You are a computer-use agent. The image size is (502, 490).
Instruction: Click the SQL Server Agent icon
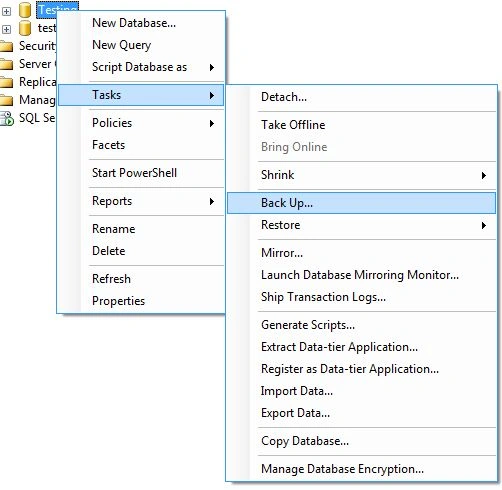click(7, 118)
